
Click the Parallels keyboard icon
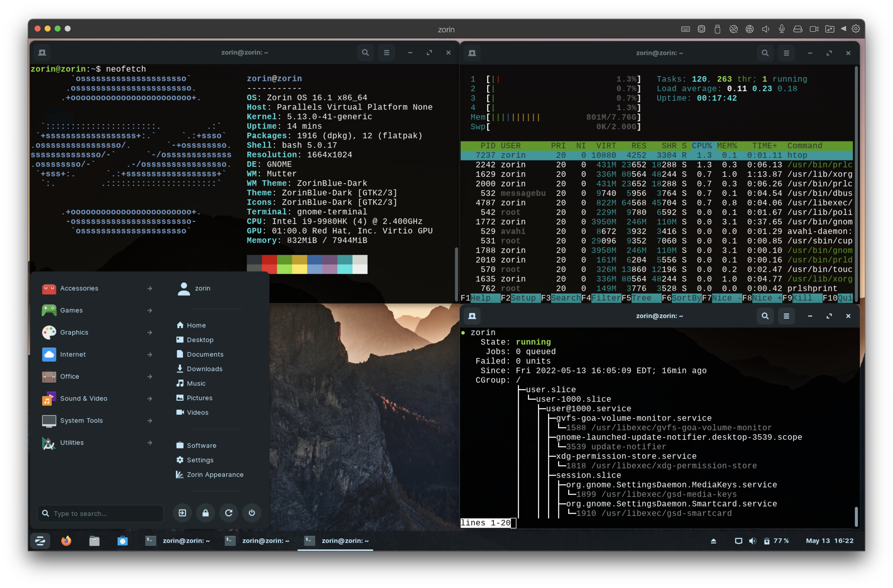(685, 29)
